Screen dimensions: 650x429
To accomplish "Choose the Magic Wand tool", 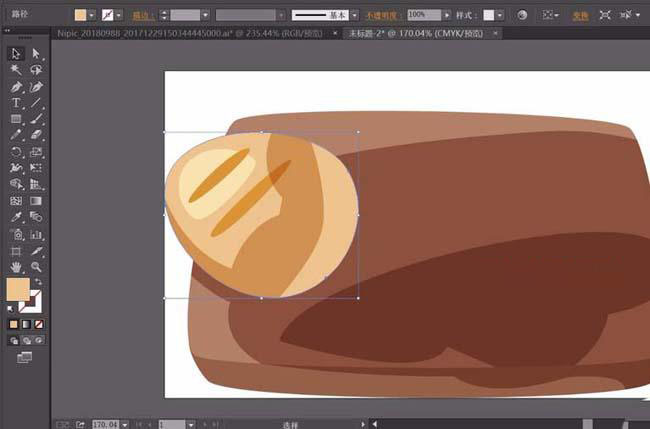I will [x=16, y=70].
